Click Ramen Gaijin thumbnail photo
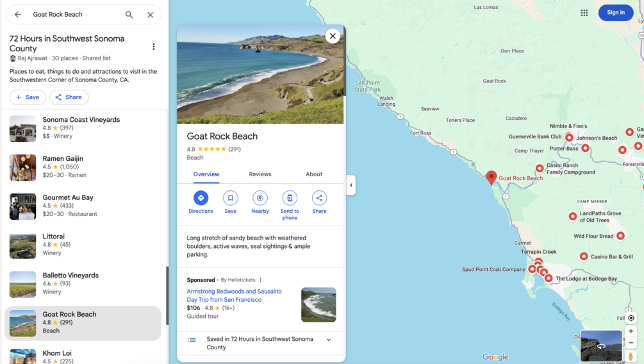 [22, 168]
